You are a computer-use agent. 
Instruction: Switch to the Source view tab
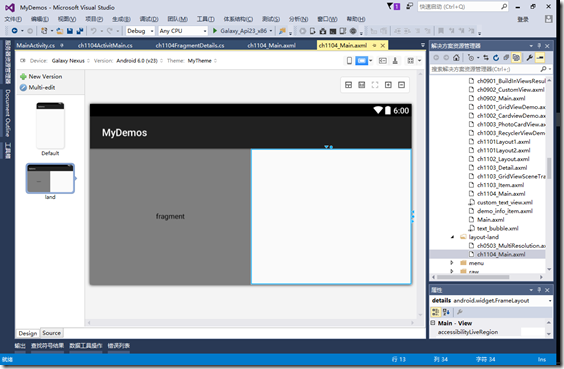pyautogui.click(x=51, y=333)
